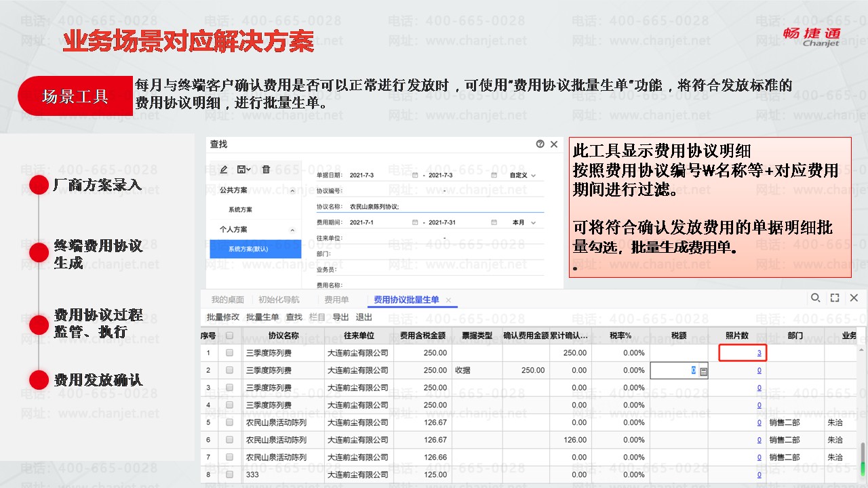Click the pencil edit icon in 查找 panel
868x488 pixels.
coord(224,169)
